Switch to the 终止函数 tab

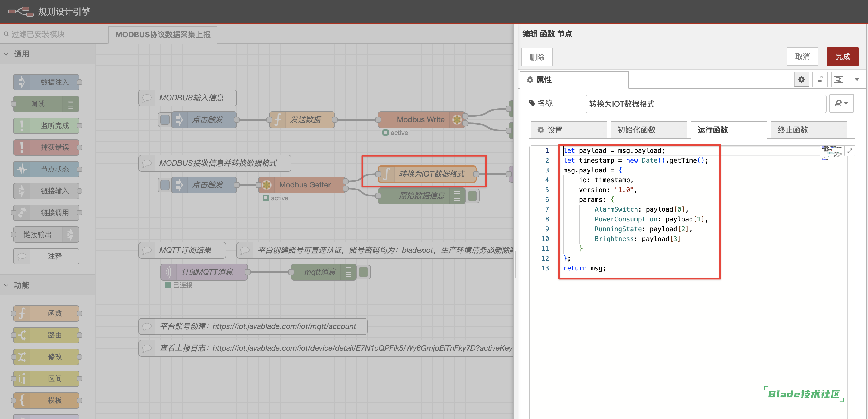[809, 130]
